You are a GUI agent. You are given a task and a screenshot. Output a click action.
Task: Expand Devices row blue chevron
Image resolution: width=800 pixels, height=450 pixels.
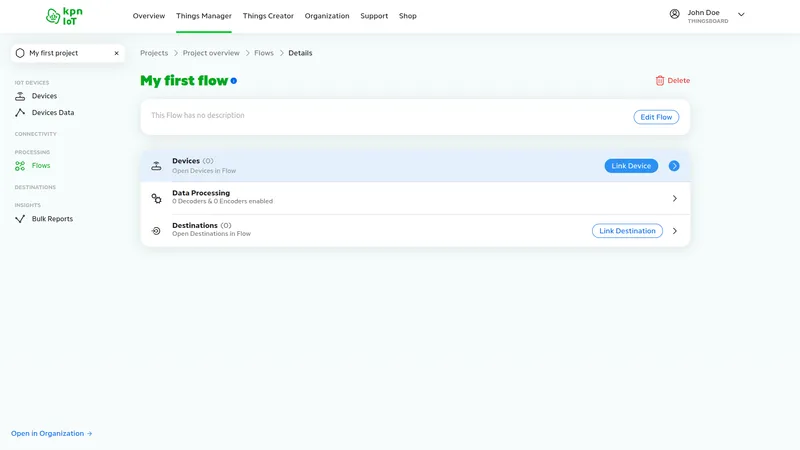pyautogui.click(x=674, y=166)
